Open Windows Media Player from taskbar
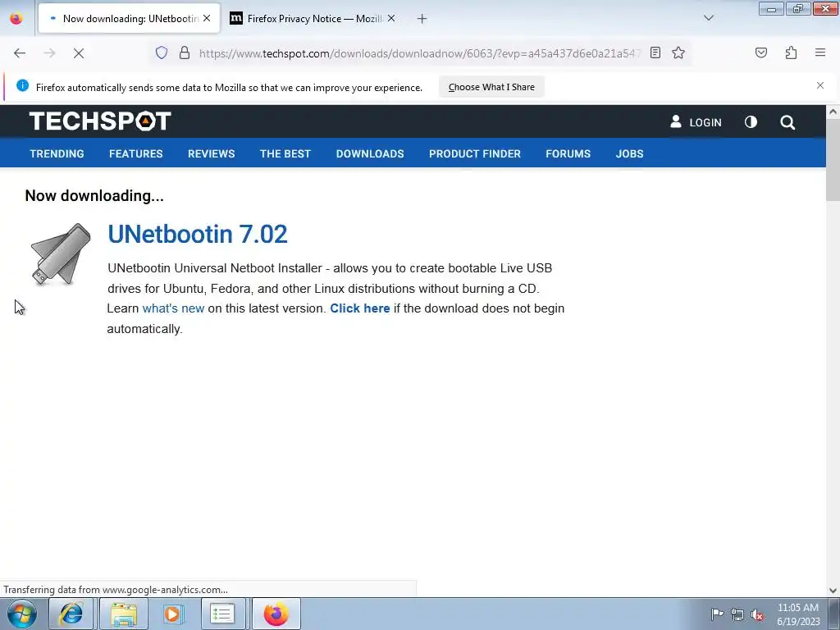Image resolution: width=840 pixels, height=630 pixels. pos(172,614)
